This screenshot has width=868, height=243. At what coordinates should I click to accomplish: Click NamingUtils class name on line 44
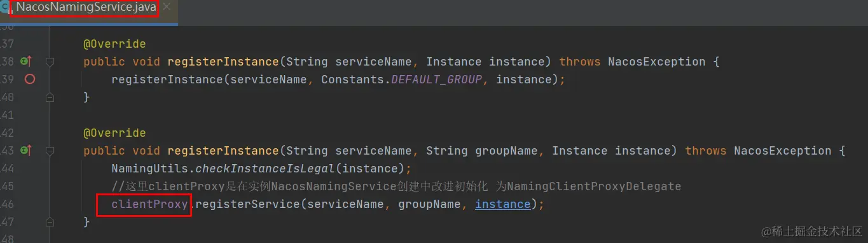[149, 169]
